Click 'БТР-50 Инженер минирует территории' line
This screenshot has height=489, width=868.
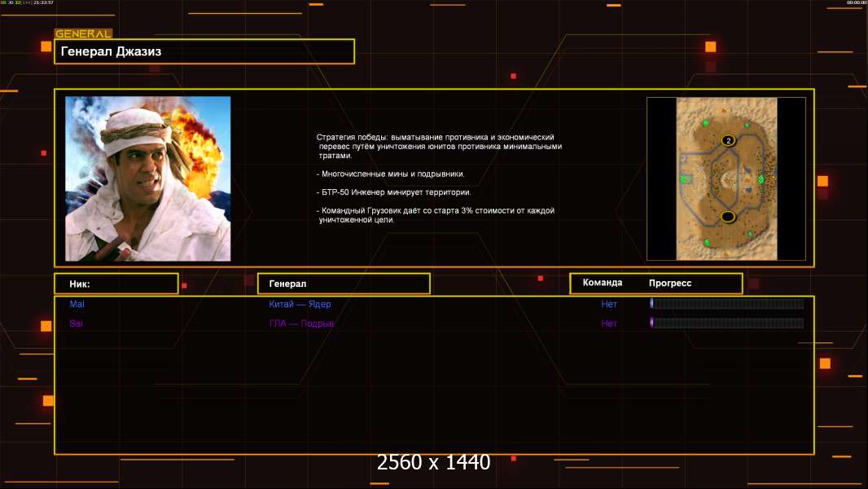tap(393, 192)
